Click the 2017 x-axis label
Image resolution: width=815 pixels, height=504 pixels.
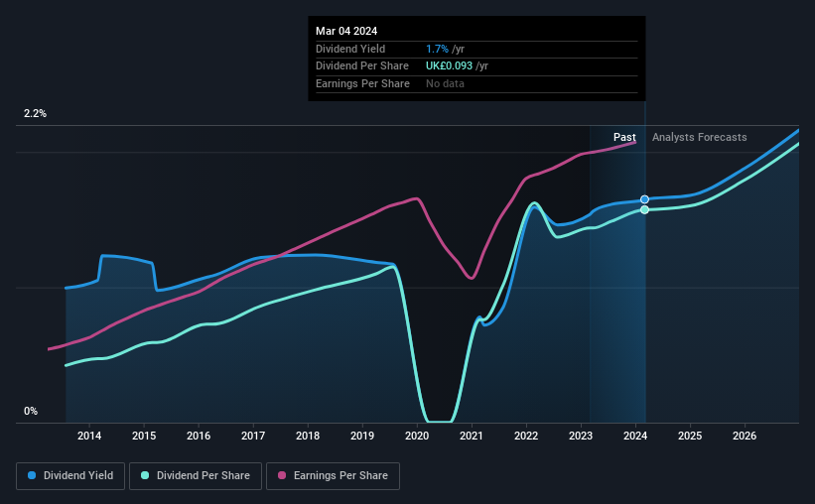253,436
